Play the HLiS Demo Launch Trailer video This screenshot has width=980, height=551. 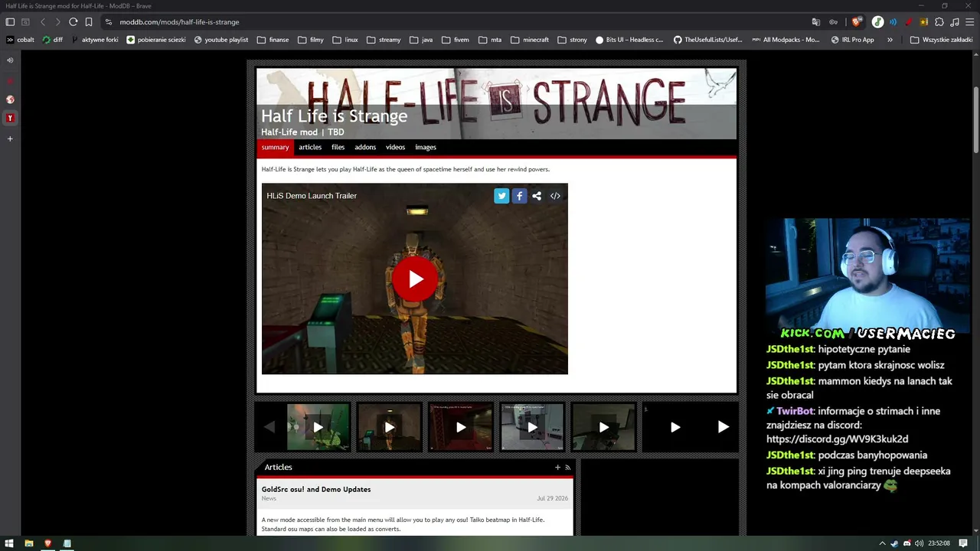(x=415, y=279)
